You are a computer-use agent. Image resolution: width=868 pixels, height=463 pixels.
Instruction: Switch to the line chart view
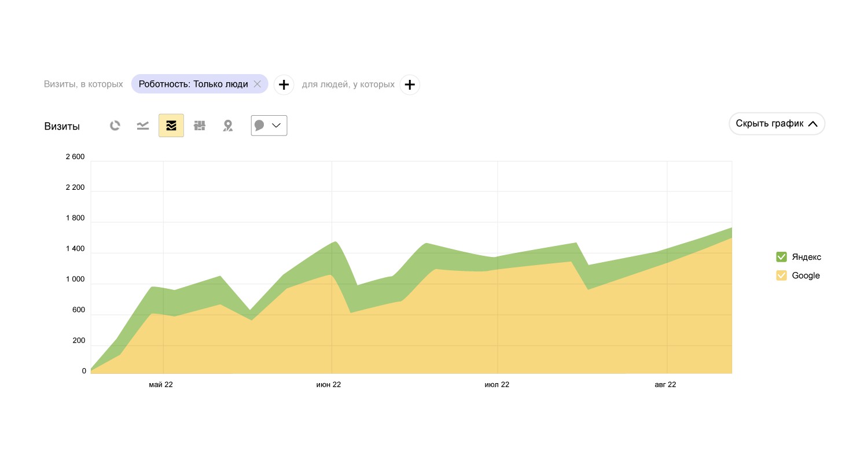(x=143, y=126)
